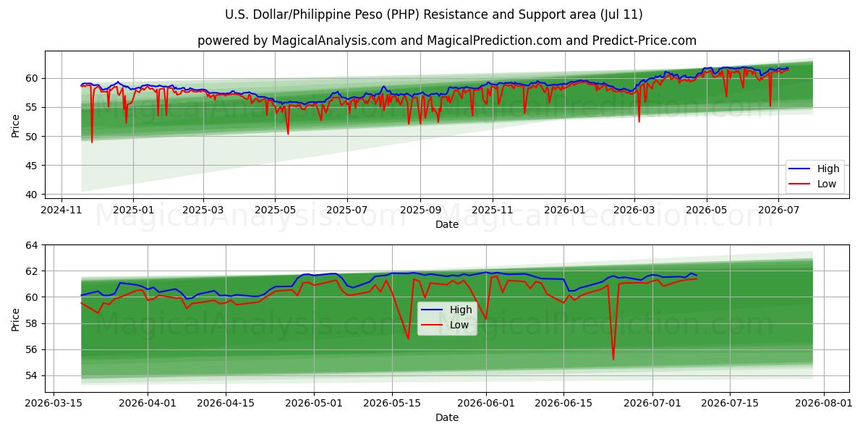This screenshot has width=868, height=434.
Task: Click the '2025-07' x-axis label on the top chart
Action: pos(348,210)
